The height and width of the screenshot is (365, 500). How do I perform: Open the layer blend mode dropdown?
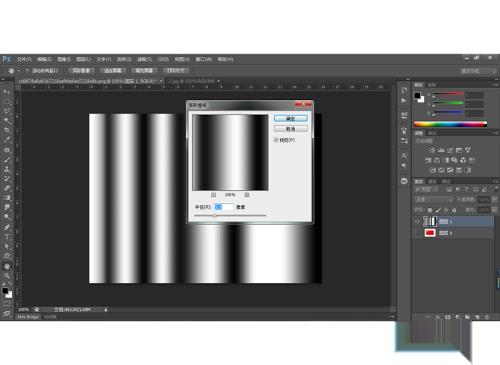pyautogui.click(x=434, y=199)
